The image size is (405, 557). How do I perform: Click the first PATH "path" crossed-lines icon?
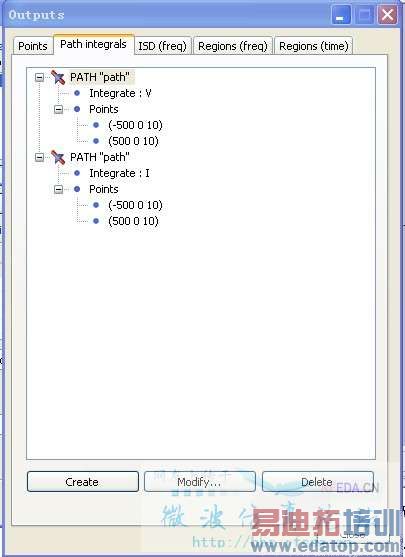[58, 77]
